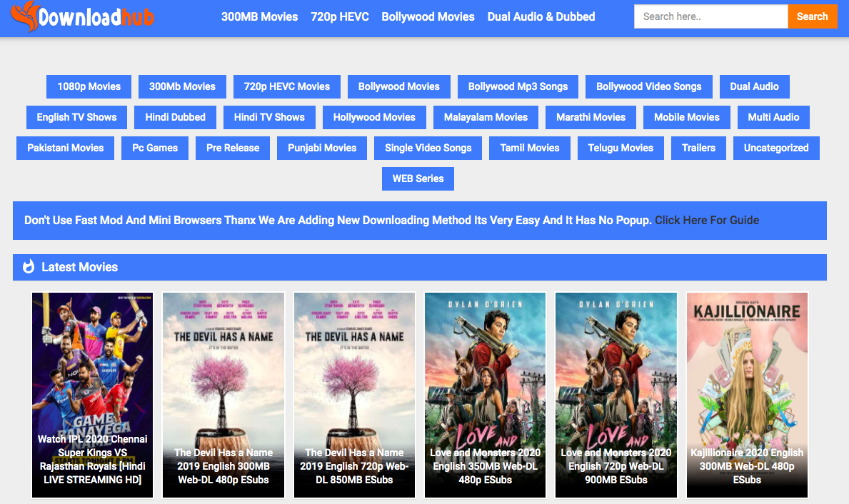The width and height of the screenshot is (849, 504).
Task: Open 300MB Movies in top navigation
Action: point(259,16)
